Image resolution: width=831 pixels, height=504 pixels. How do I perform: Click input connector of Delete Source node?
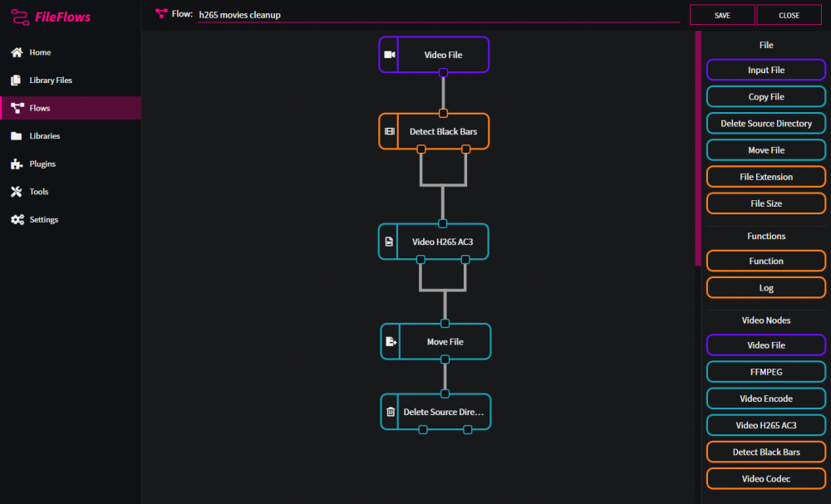445,394
